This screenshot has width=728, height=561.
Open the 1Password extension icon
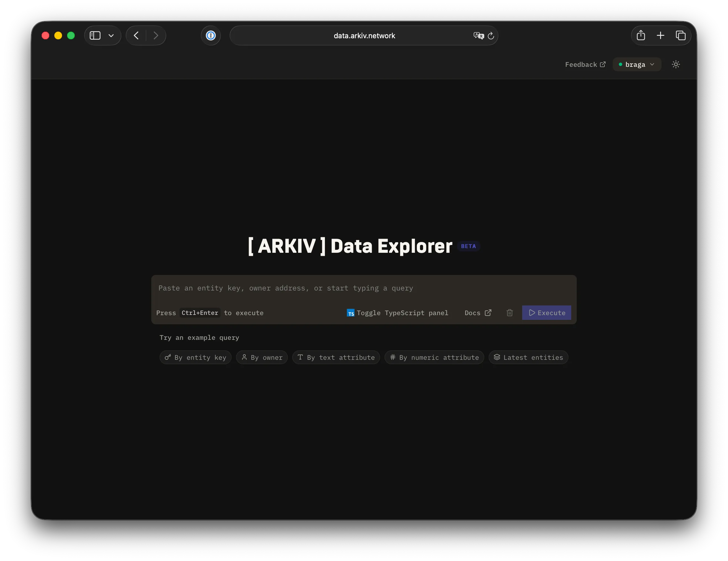tap(211, 36)
